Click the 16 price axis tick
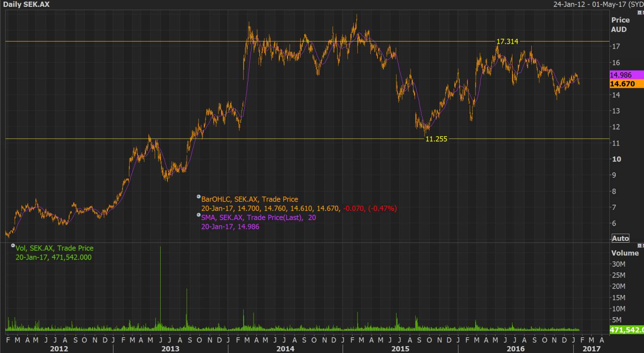644x353 pixels. pos(616,62)
